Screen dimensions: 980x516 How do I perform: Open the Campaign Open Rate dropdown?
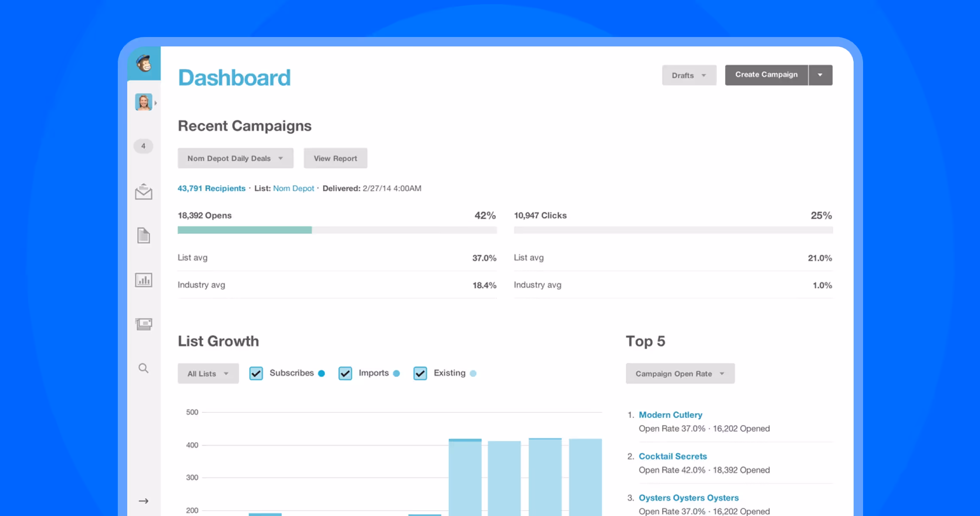click(x=680, y=373)
